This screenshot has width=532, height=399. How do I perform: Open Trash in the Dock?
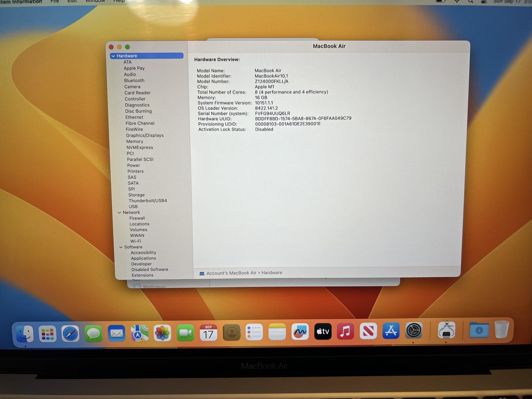[x=502, y=329]
